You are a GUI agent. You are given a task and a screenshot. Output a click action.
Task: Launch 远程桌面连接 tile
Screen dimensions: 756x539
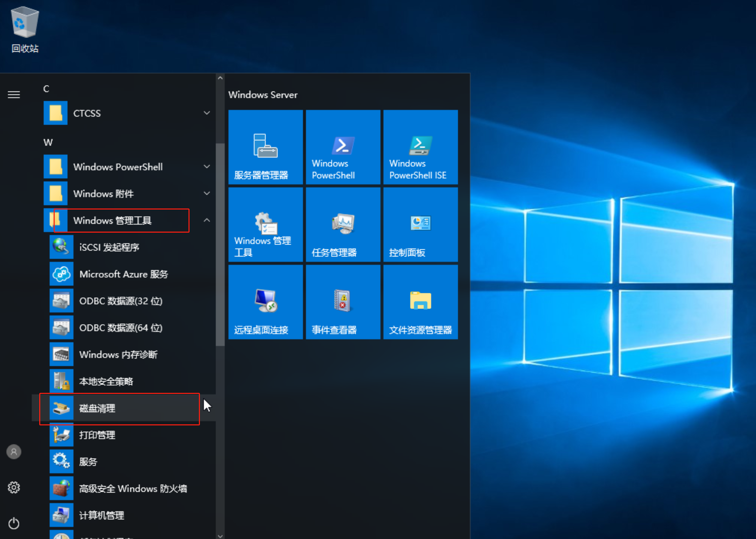tap(266, 302)
